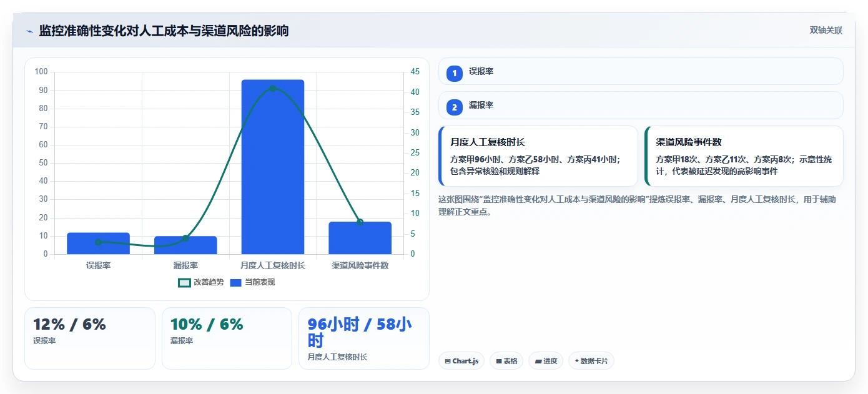Click the 10% / 6% 漏报率 stat card
The image size is (868, 394).
pos(227,338)
